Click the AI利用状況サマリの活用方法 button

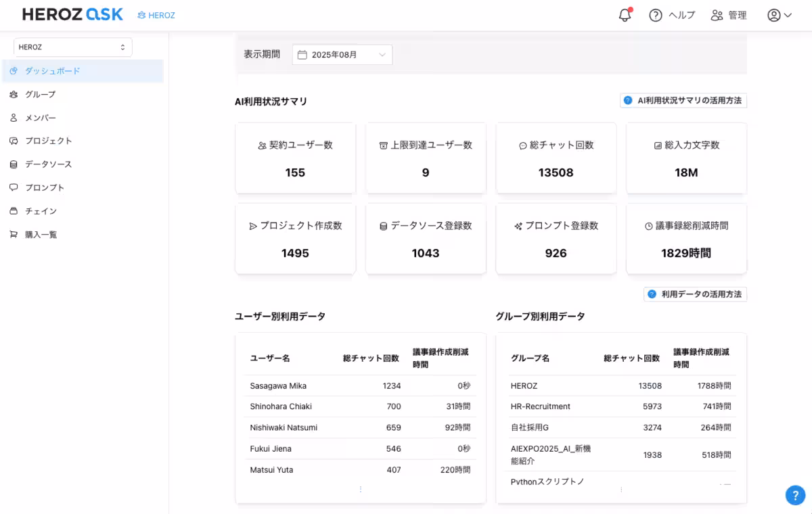[x=683, y=101]
